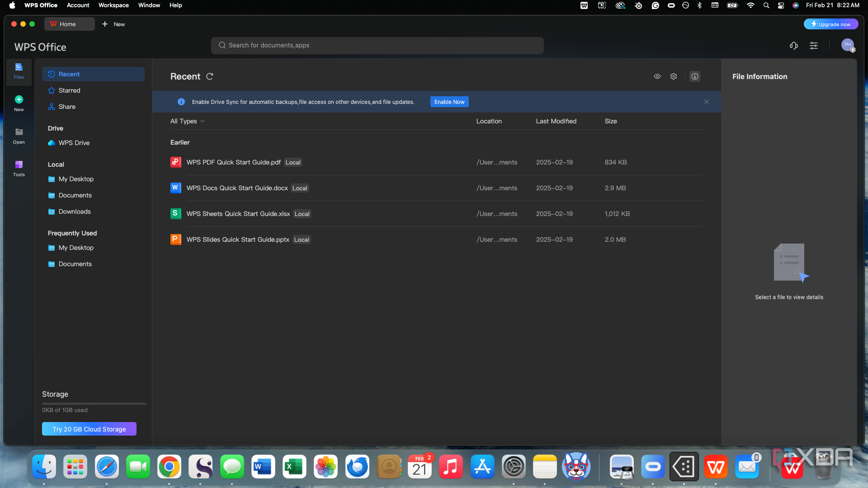868x488 pixels.
Task: Click Enable Now for Drive Sync
Action: tap(449, 102)
